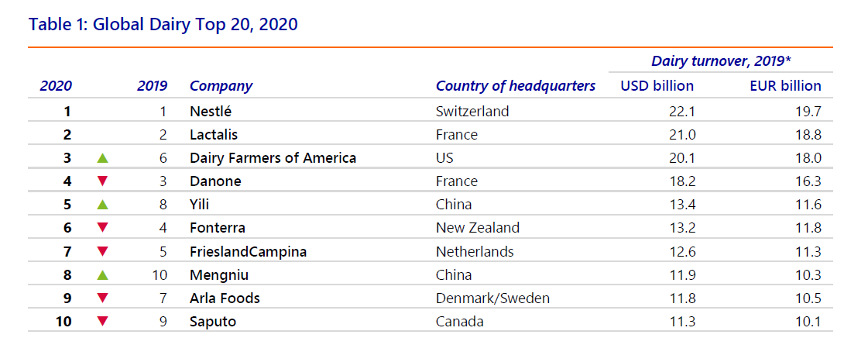
Task: Click the red down arrow in Arla Foods' row
Action: pyautogui.click(x=102, y=298)
